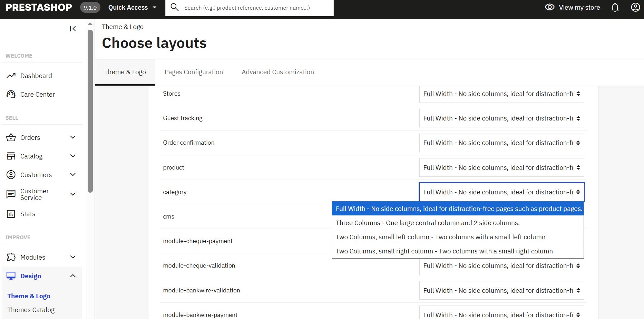Switch to Advanced Customization tab
The height and width of the screenshot is (319, 644).
pyautogui.click(x=277, y=72)
